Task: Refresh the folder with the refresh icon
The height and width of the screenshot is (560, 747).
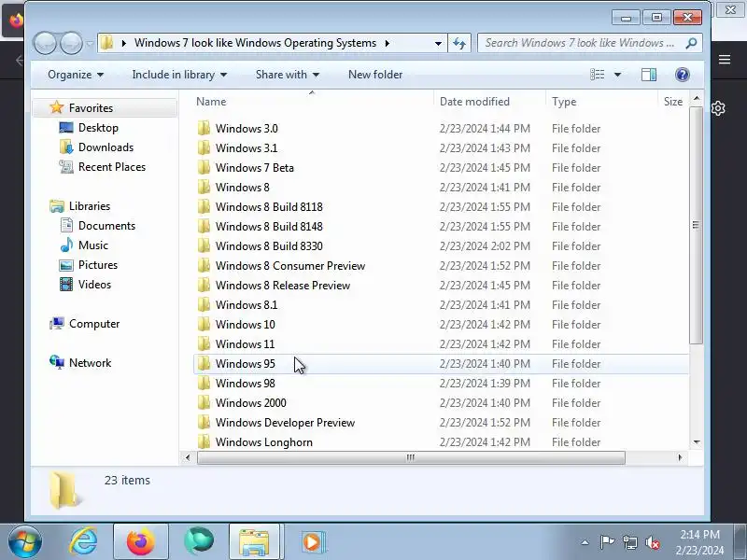Action: coord(459,43)
